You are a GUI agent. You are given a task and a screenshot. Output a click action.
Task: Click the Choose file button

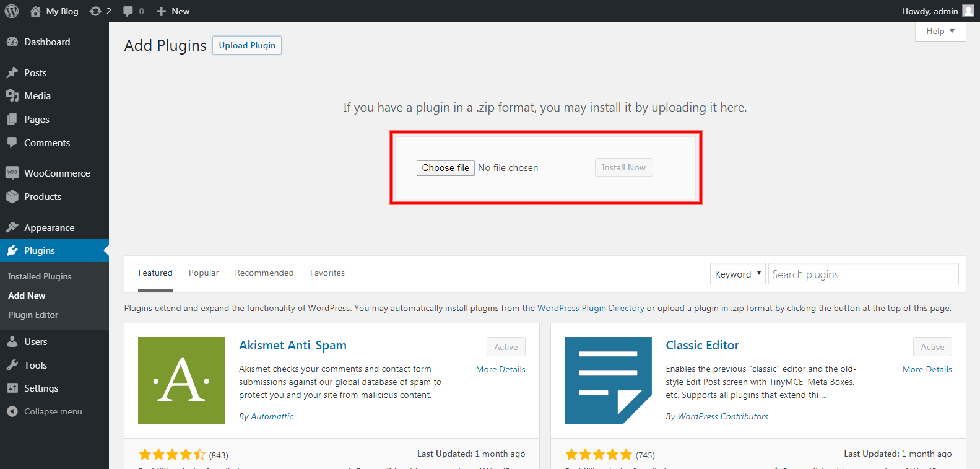pyautogui.click(x=446, y=168)
